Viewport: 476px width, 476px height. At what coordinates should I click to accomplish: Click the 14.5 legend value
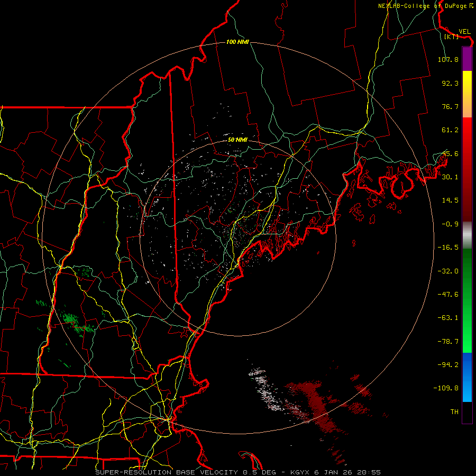450,200
